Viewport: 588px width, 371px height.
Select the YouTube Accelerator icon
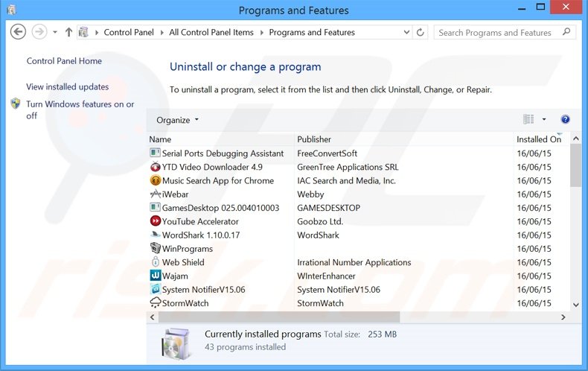pos(155,221)
